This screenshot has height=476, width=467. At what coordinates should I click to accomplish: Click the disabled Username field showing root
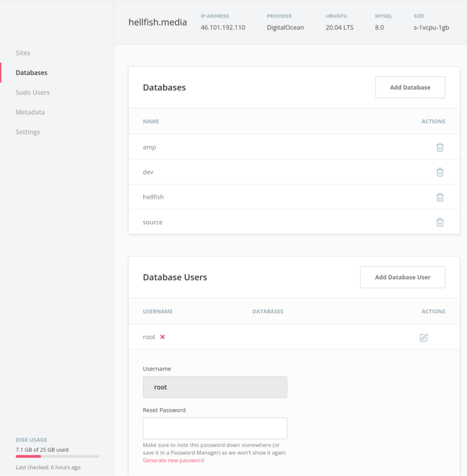click(x=215, y=387)
